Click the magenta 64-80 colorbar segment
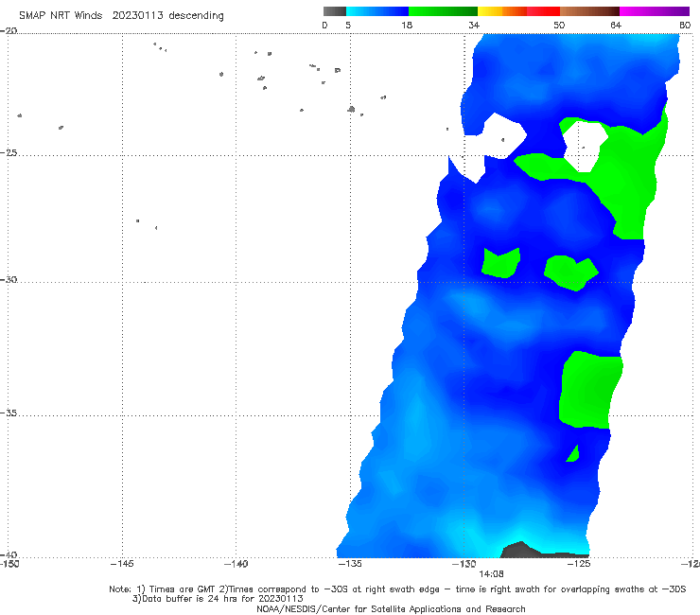700x615 pixels. coord(655,11)
